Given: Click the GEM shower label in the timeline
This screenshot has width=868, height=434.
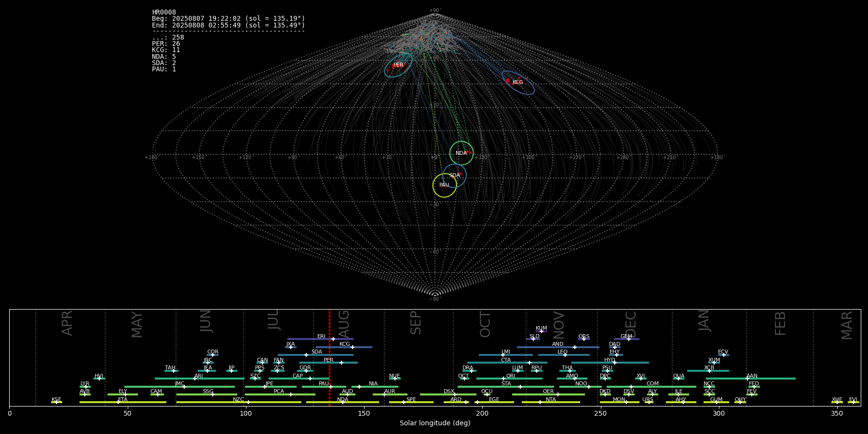Looking at the screenshot, I should 626,337.
